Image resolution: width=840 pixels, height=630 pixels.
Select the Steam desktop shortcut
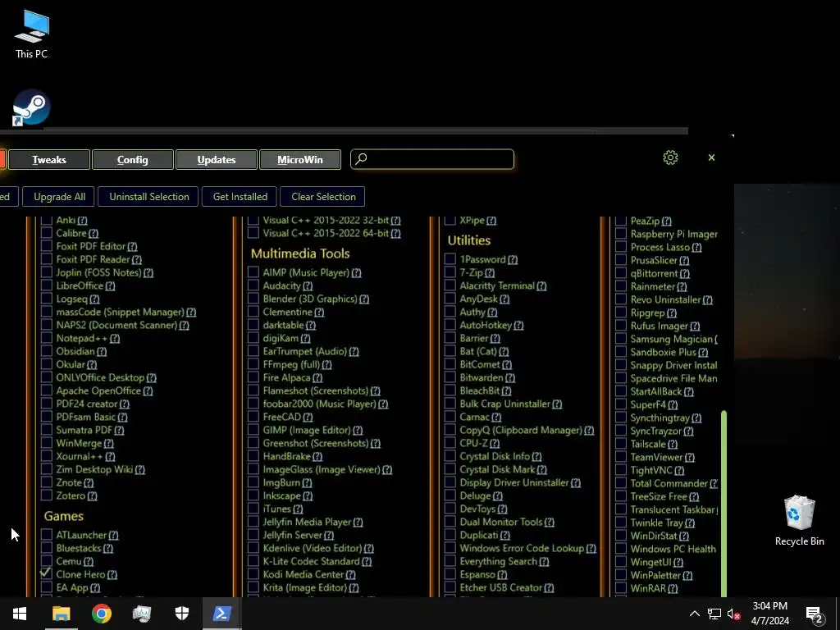coord(32,107)
